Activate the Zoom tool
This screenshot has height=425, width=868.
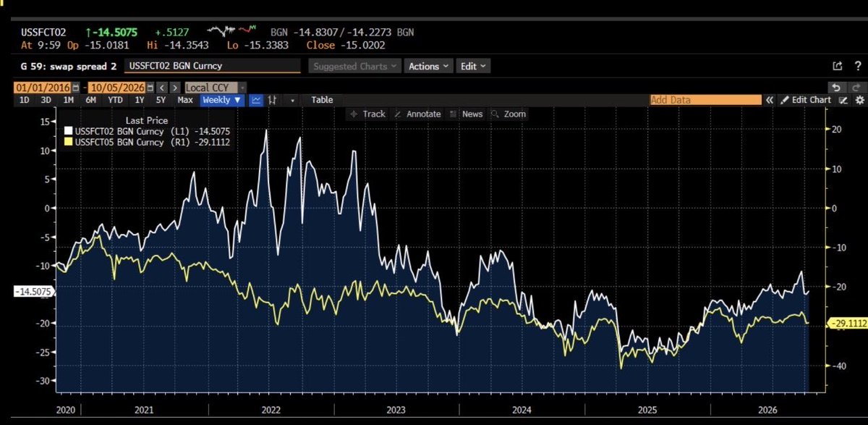(508, 114)
